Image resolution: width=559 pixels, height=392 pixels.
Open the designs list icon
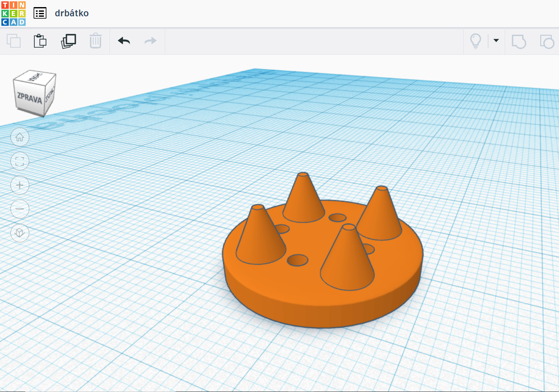pos(40,13)
